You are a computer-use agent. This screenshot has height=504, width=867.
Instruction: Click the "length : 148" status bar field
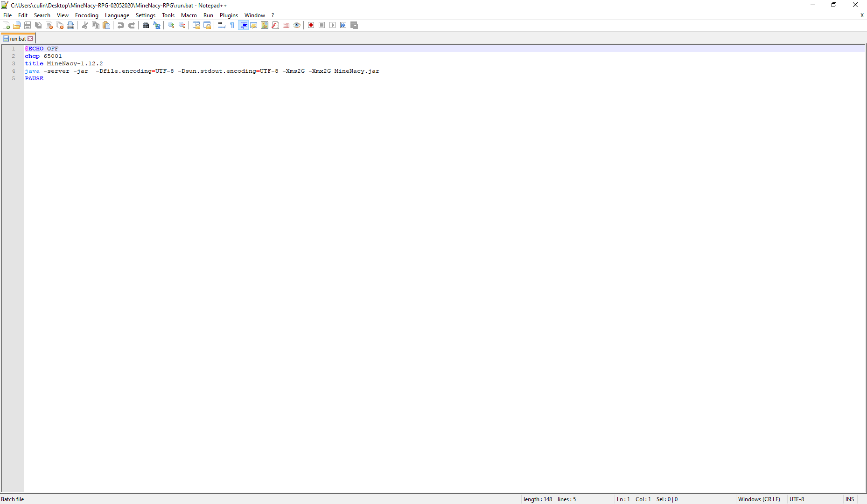click(538, 499)
